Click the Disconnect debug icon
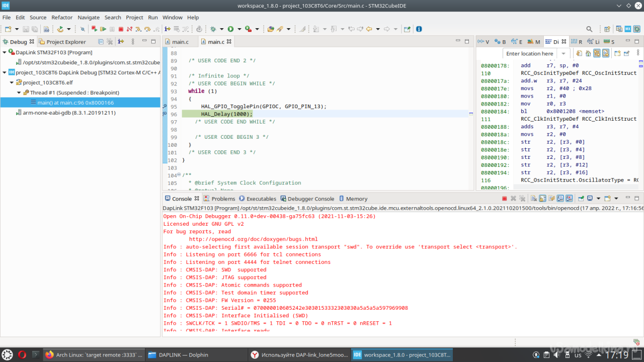This screenshot has height=362, width=644. pyautogui.click(x=129, y=29)
